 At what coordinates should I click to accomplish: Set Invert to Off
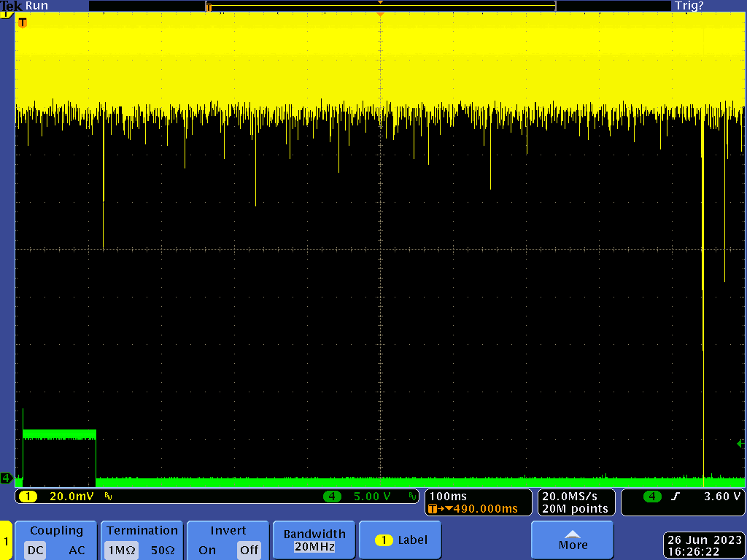249,551
